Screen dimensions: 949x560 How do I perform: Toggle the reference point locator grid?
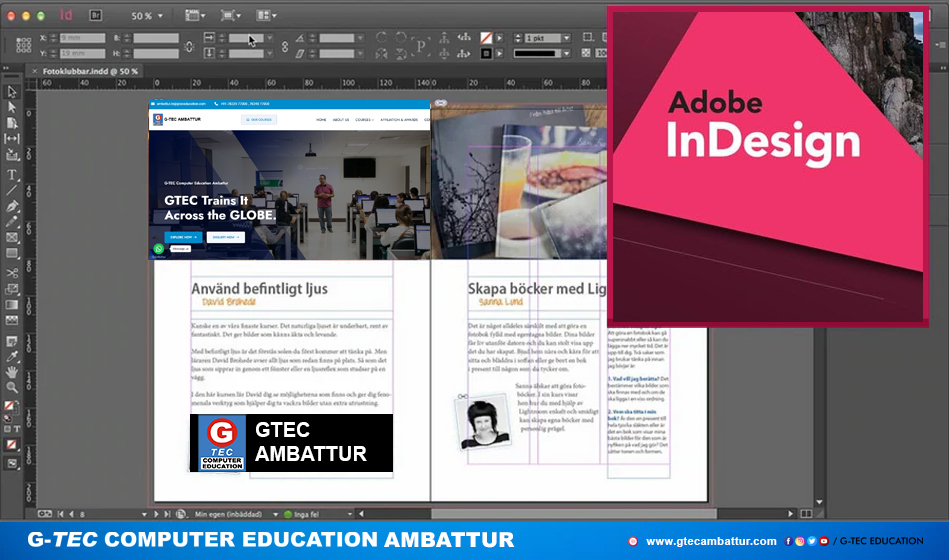pos(24,45)
